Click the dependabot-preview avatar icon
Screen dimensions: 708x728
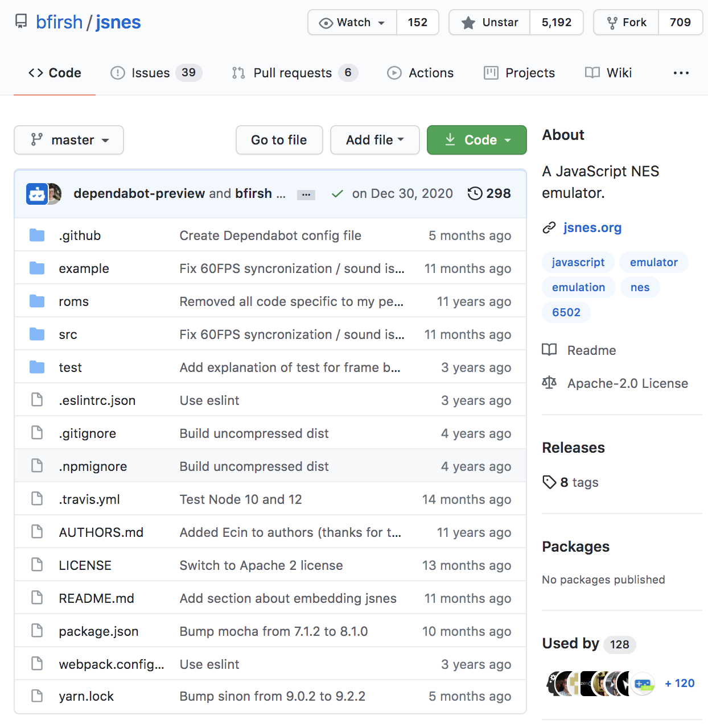(37, 194)
